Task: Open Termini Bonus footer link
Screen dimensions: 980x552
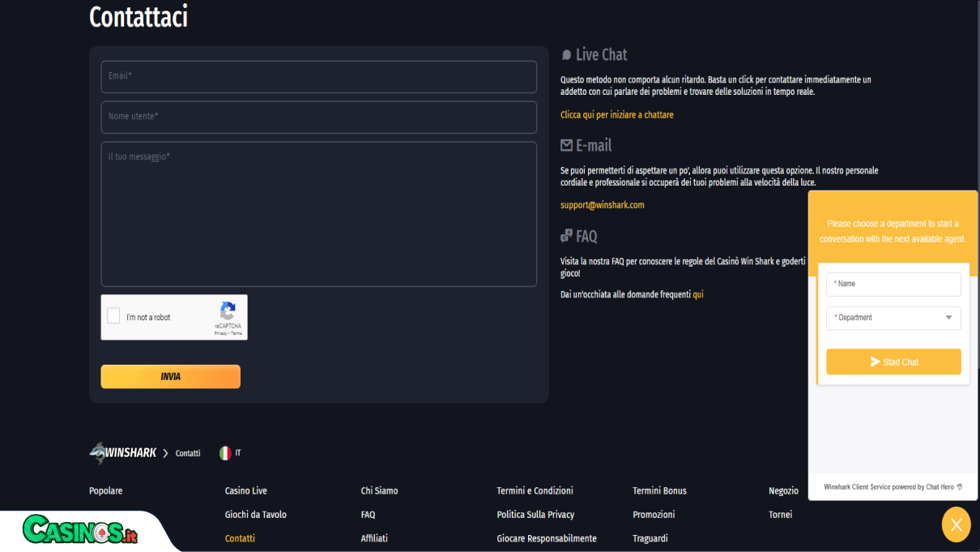Action: (659, 490)
